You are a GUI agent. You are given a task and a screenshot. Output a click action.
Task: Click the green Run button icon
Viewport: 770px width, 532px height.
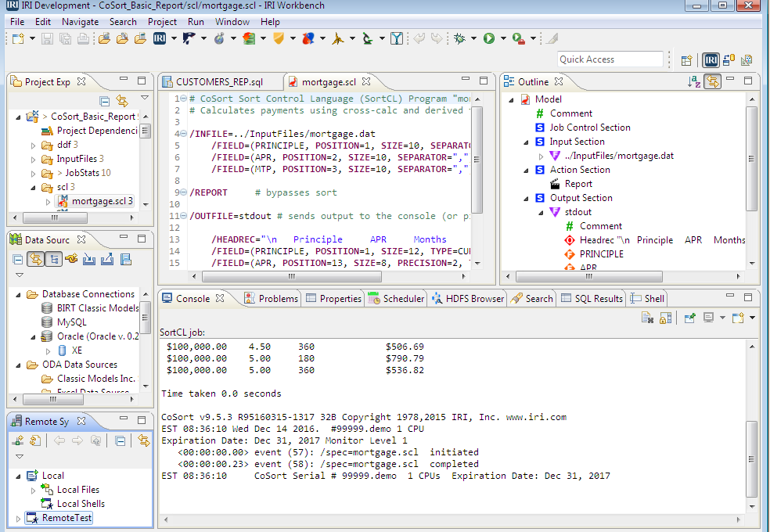pos(489,38)
